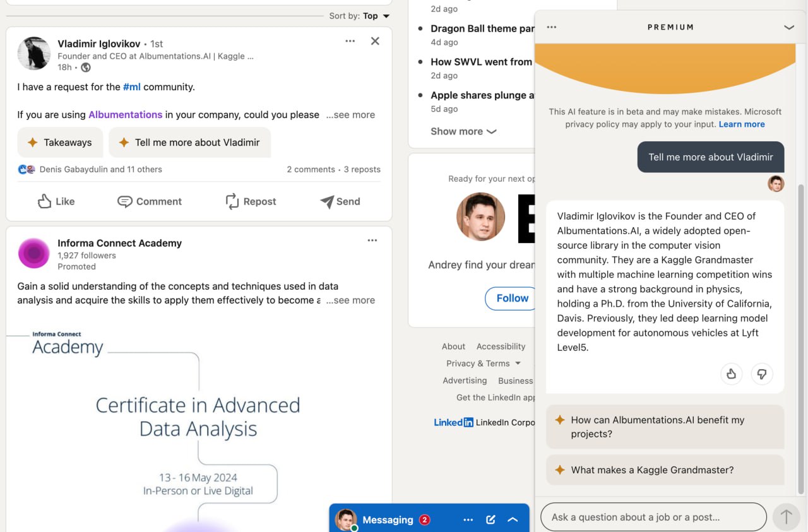Image resolution: width=808 pixels, height=532 pixels.
Task: Click the '1,927 followers' text
Action: pos(86,256)
